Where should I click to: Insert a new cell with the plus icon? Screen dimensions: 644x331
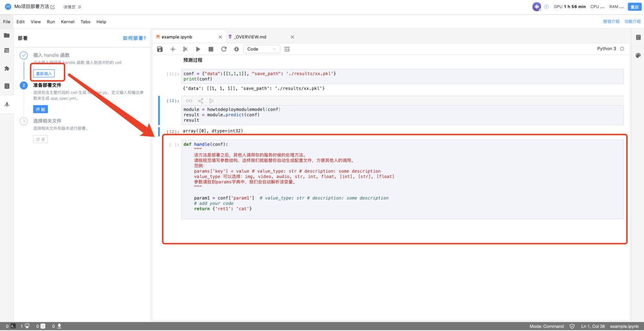tap(173, 49)
